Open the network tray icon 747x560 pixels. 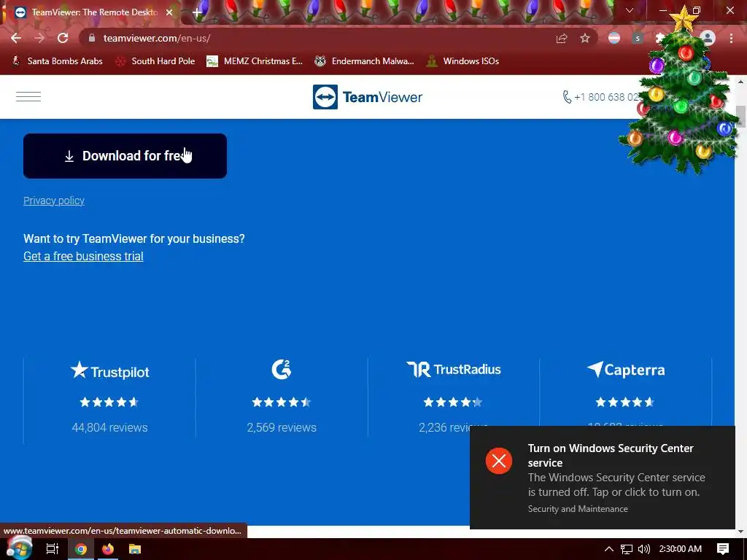coord(627,549)
